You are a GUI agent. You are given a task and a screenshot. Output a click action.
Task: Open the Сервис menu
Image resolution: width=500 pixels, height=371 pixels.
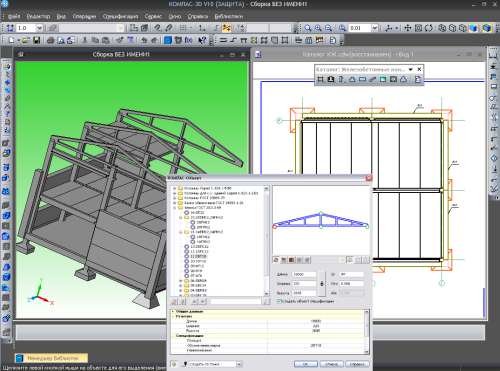click(153, 16)
